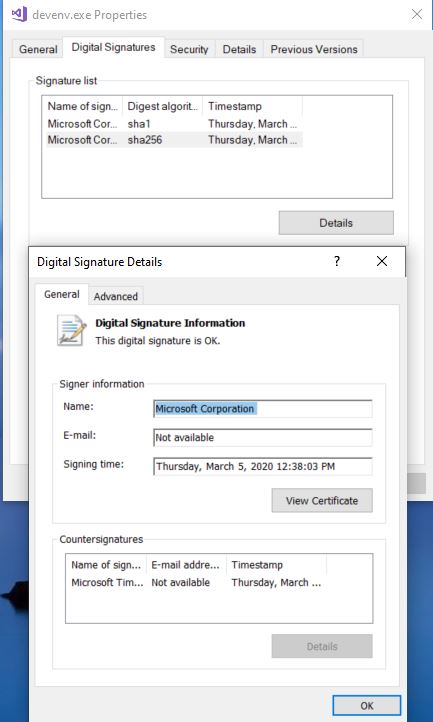This screenshot has width=433, height=722.
Task: Click Timestamp header in Countersignatures list
Action: [x=276, y=565]
